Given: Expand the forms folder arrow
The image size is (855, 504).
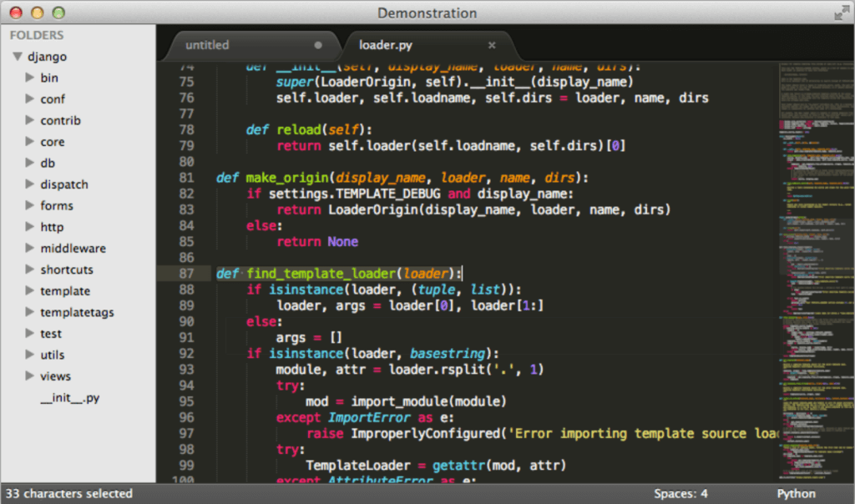Looking at the screenshot, I should (x=30, y=205).
